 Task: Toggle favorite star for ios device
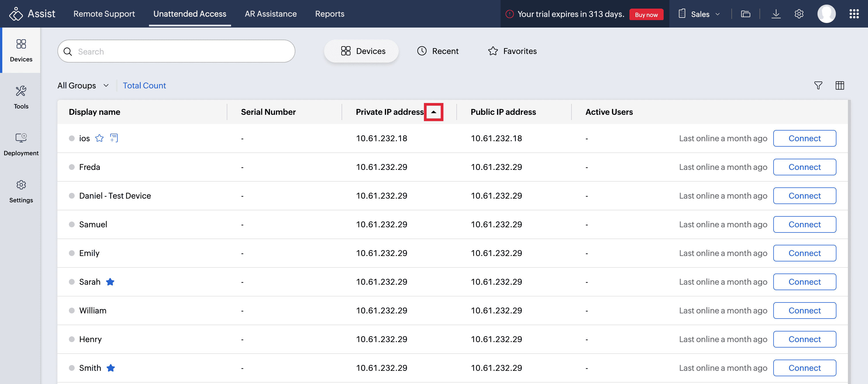tap(99, 138)
